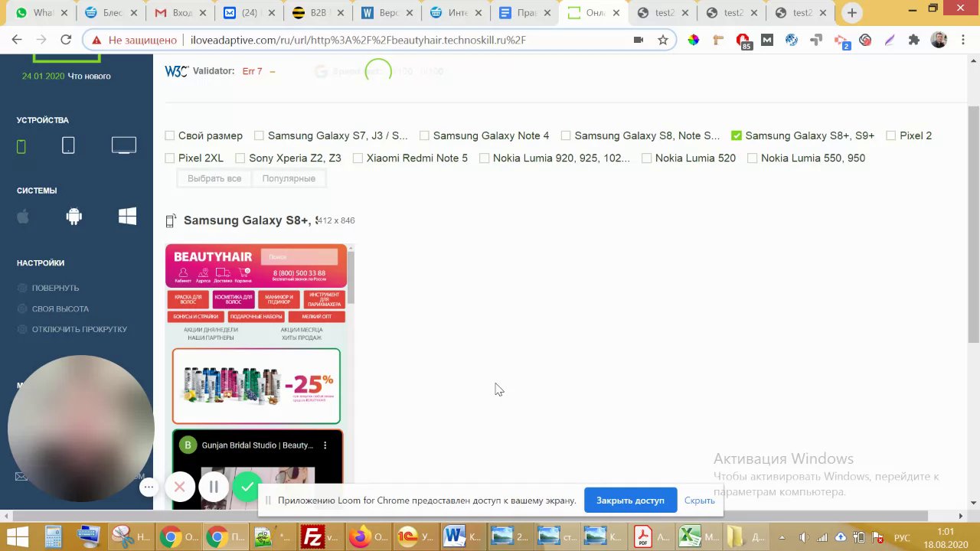Toggle Своя высота setting

54,308
